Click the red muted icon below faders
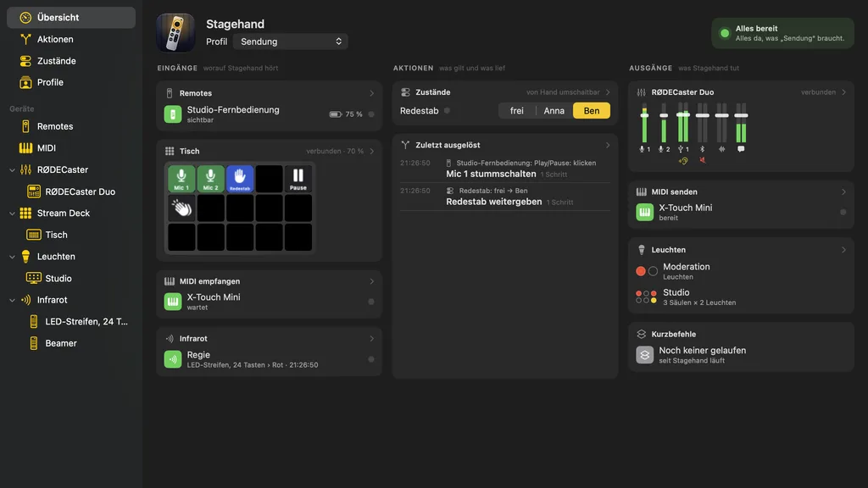 click(x=703, y=160)
